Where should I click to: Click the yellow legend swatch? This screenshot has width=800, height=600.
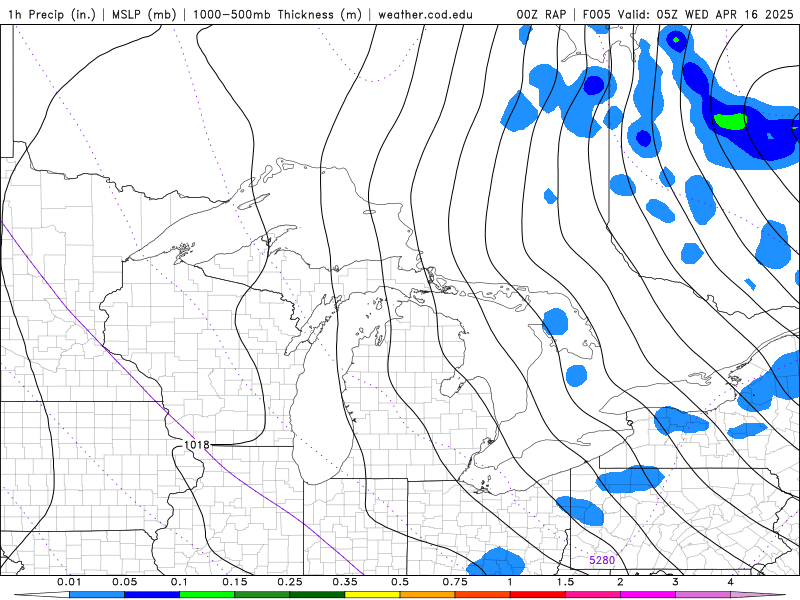(x=372, y=595)
